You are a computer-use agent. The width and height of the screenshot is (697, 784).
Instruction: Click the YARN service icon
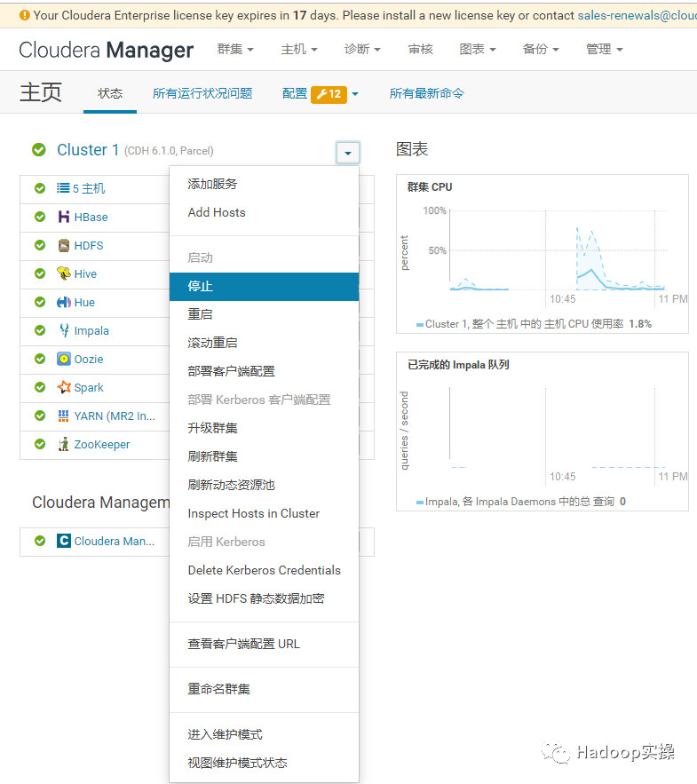tap(64, 416)
